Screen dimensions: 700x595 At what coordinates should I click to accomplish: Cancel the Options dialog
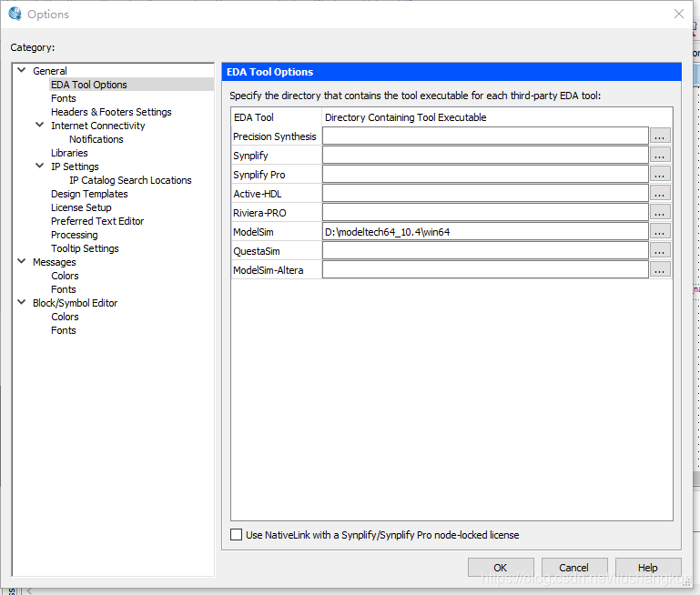574,568
